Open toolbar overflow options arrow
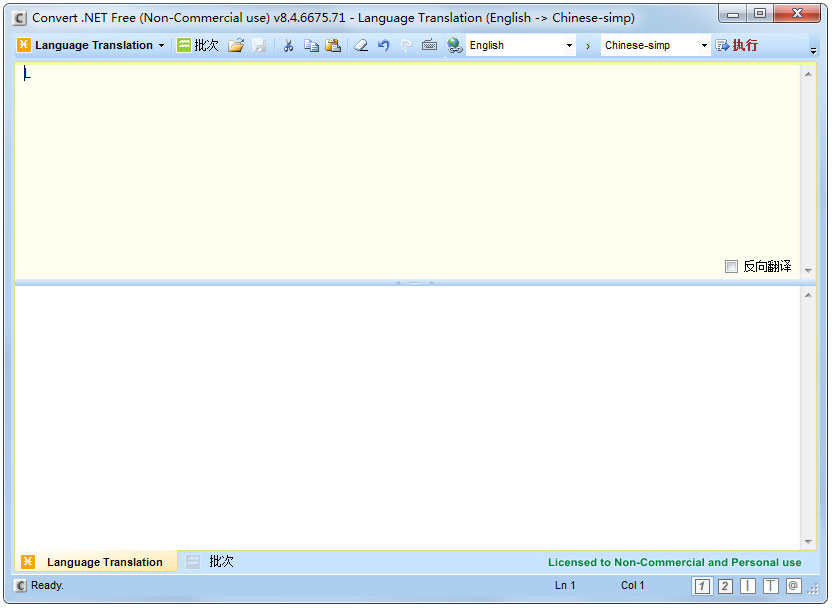Viewport: 832px width, 608px height. click(813, 50)
